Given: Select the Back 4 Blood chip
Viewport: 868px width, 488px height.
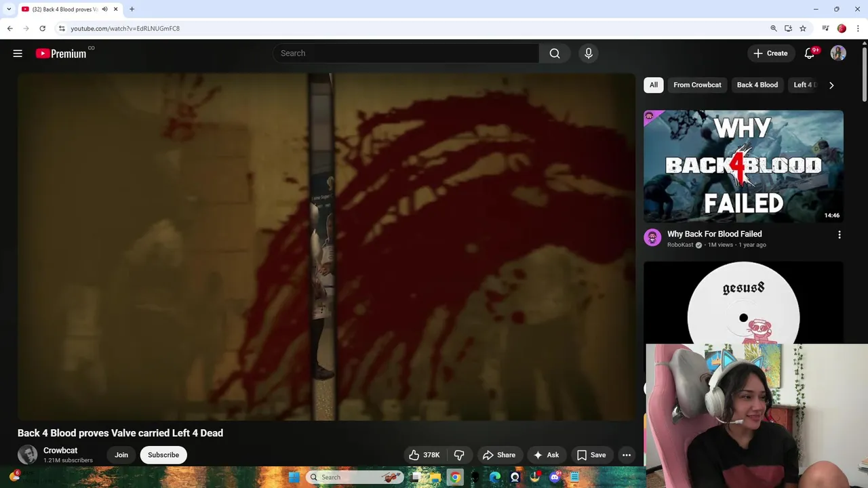Looking at the screenshot, I should [757, 85].
